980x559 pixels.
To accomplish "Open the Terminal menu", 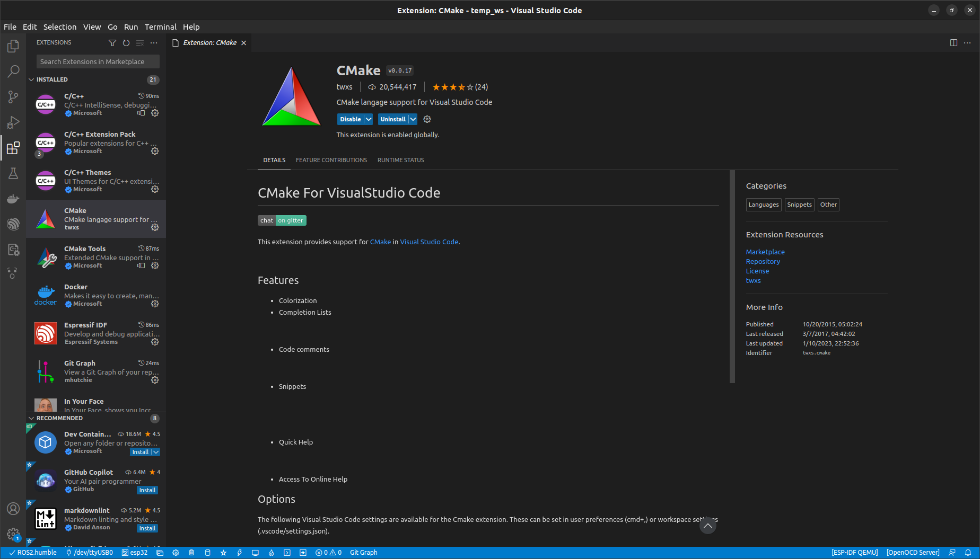I will [160, 27].
